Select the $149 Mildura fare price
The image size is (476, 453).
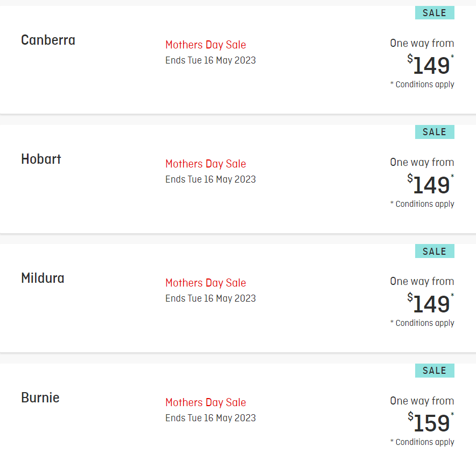[430, 303]
